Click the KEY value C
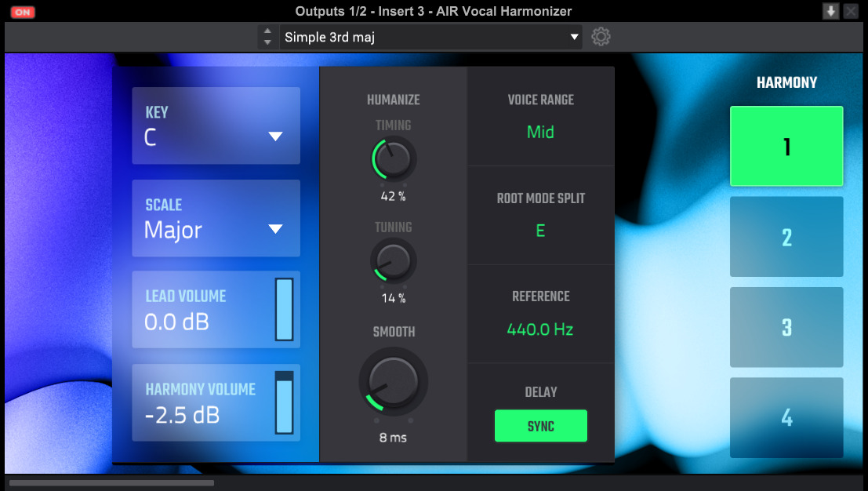This screenshot has width=868, height=491. (x=150, y=136)
